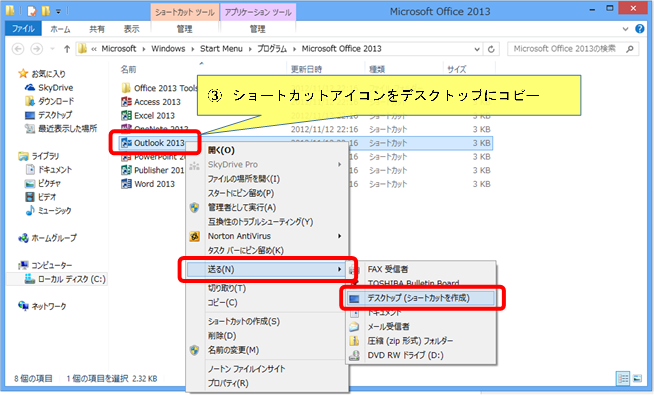The image size is (654, 395).
Task: Send to デスクトップ (ショートカットを作成)
Action: [421, 298]
